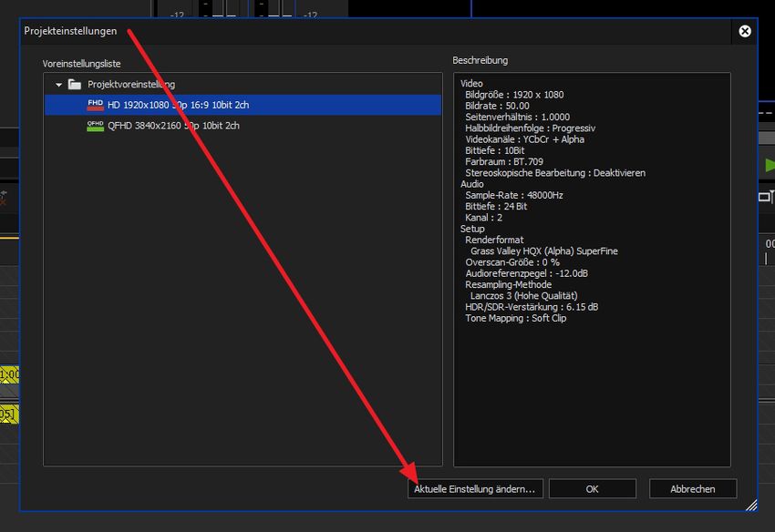The height and width of the screenshot is (532, 775).
Task: Confirm the dialog with OK
Action: 592,489
